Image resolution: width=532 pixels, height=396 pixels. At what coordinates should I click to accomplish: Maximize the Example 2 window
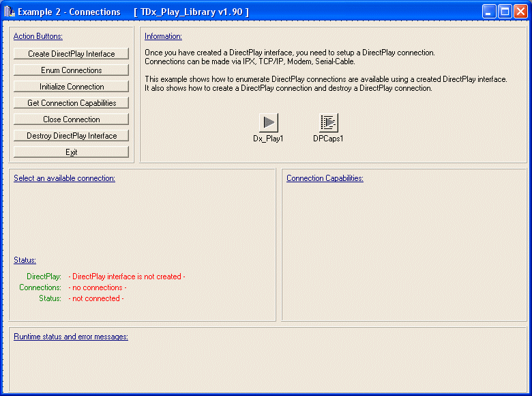click(505, 12)
